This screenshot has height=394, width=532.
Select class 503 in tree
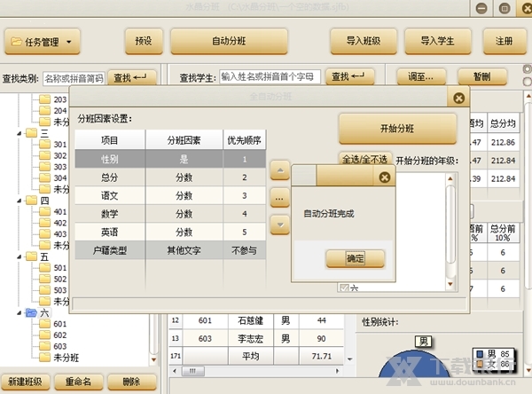tap(60, 290)
